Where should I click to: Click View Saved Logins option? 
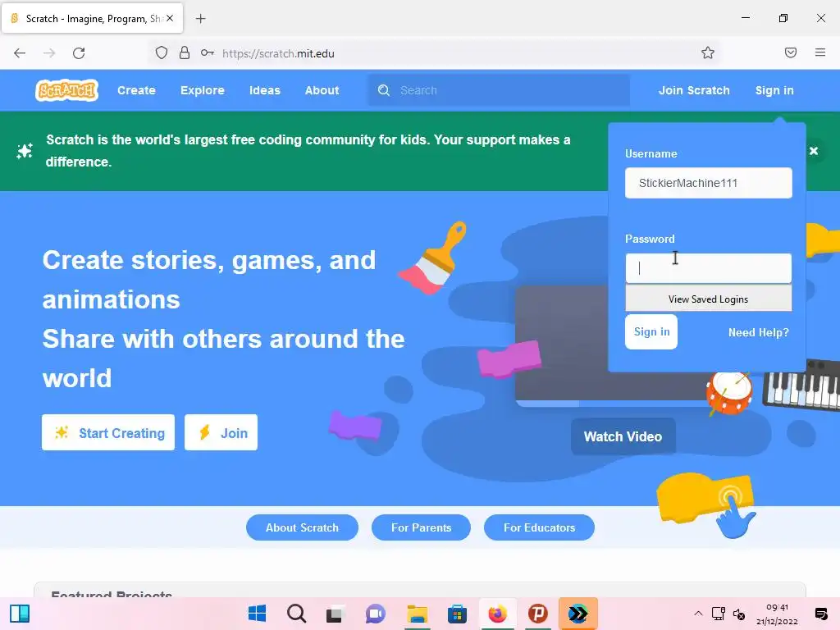[x=708, y=299]
